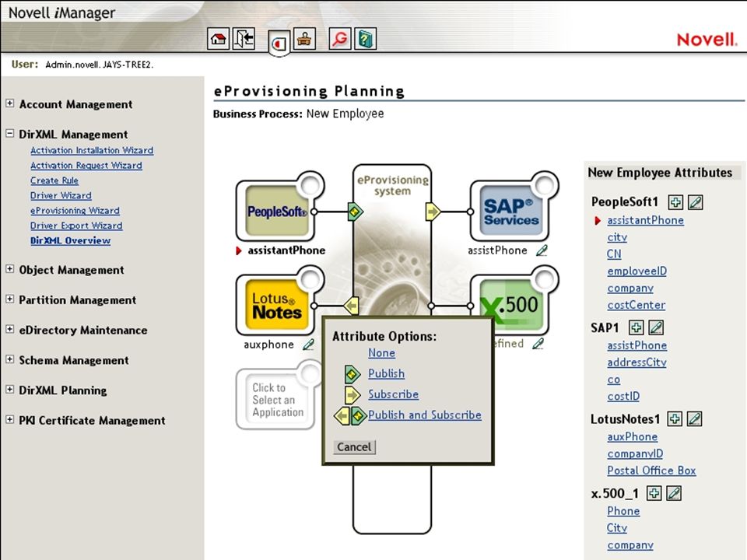
Task: Choose None in Attribute Options
Action: point(381,353)
